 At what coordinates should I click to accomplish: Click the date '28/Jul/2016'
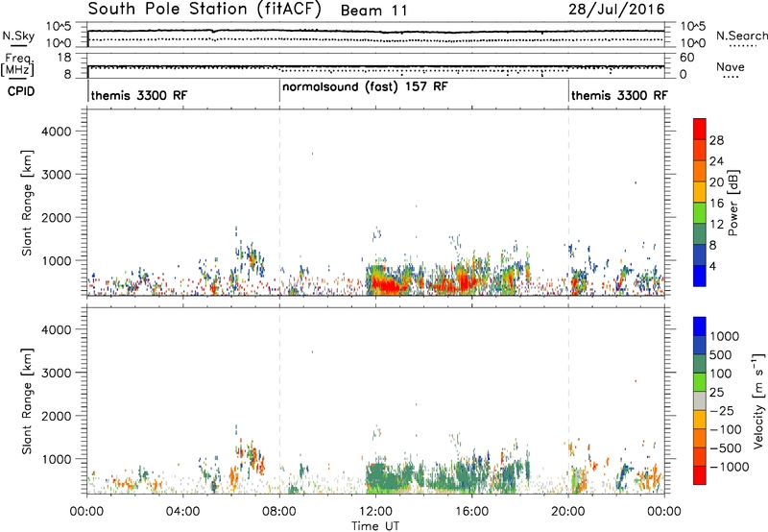click(616, 10)
